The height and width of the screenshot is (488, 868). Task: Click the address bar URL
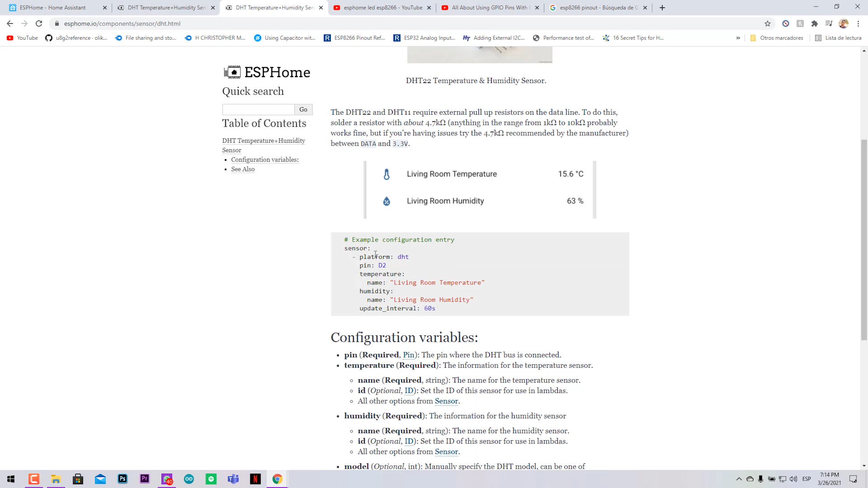pyautogui.click(x=122, y=23)
